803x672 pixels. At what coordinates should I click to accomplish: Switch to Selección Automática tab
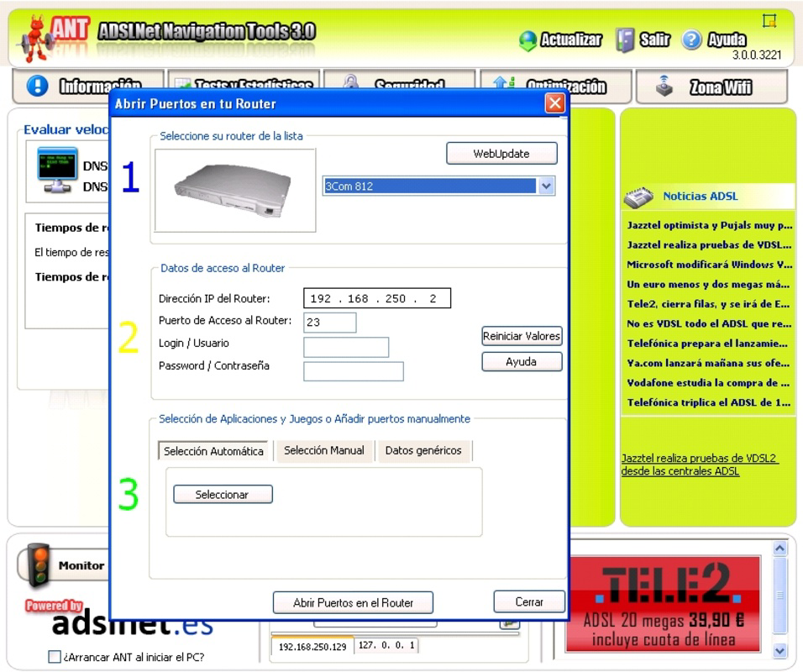coord(213,451)
